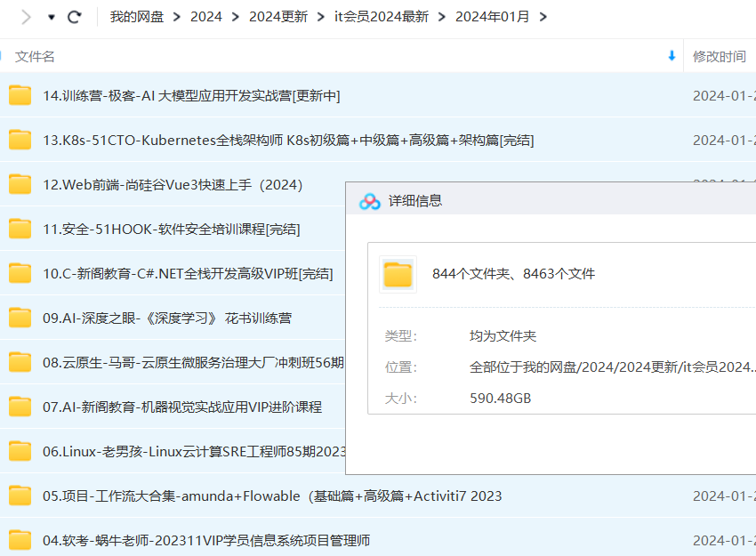The width and height of the screenshot is (756, 556).
Task: Sort files by 文件名 column header
Action: pos(36,56)
